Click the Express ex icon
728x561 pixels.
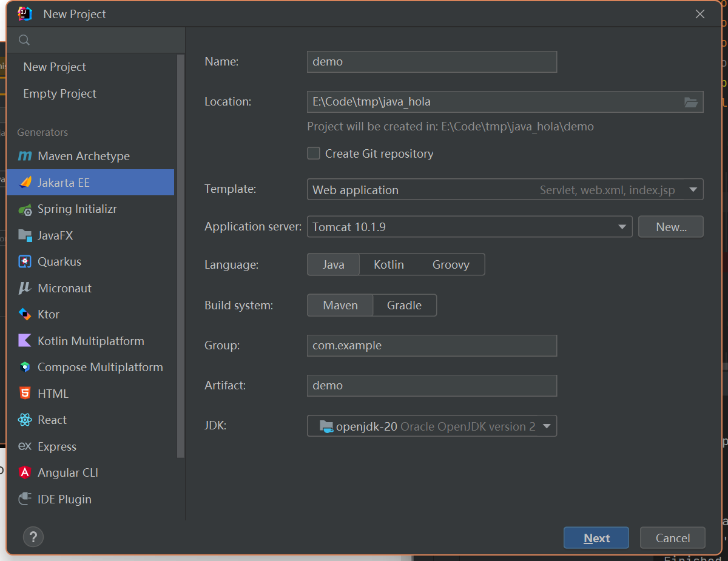[x=25, y=446]
